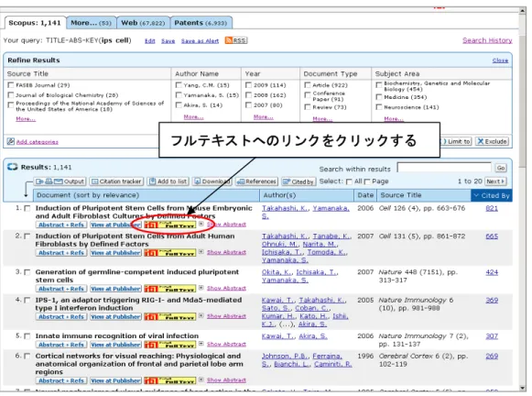Tick the Select All checkbox

[349, 181]
